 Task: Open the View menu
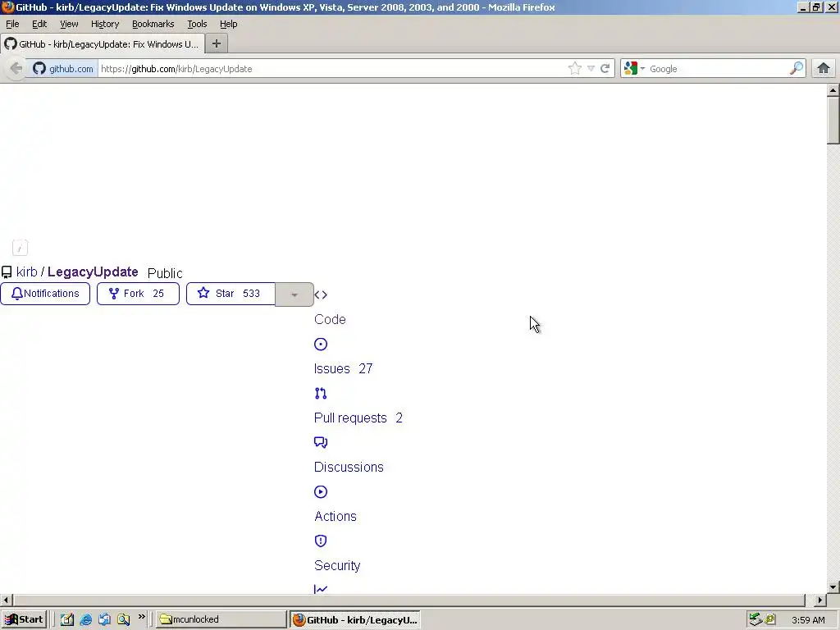[69, 24]
